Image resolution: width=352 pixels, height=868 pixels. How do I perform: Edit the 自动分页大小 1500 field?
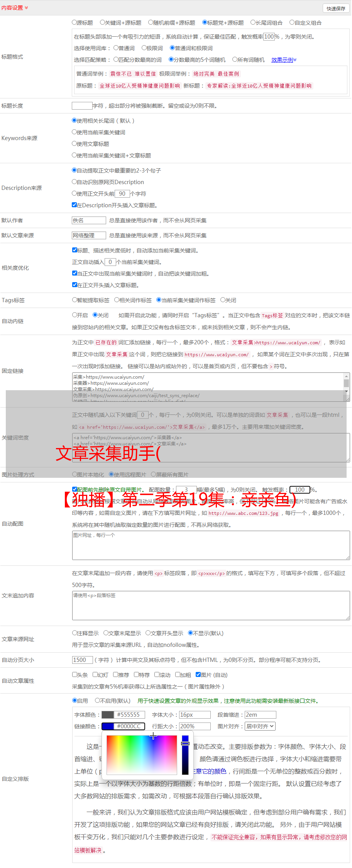[x=83, y=660]
